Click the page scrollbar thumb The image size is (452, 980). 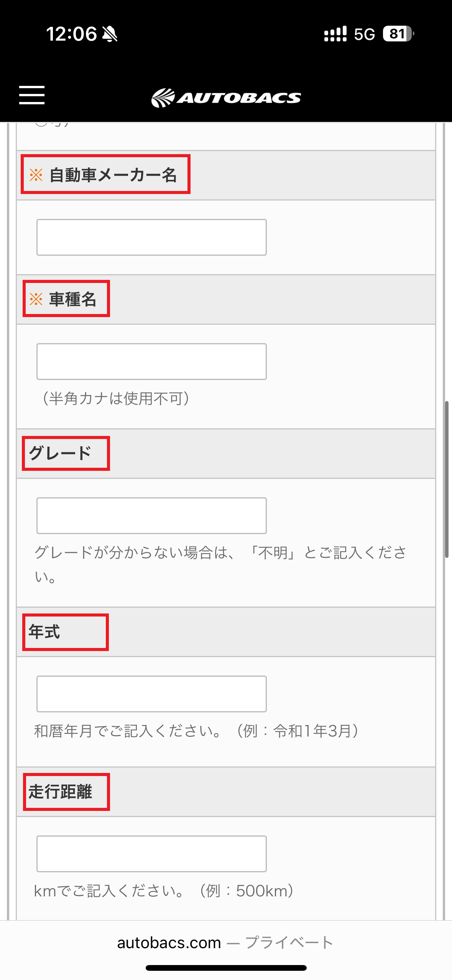pos(447,479)
